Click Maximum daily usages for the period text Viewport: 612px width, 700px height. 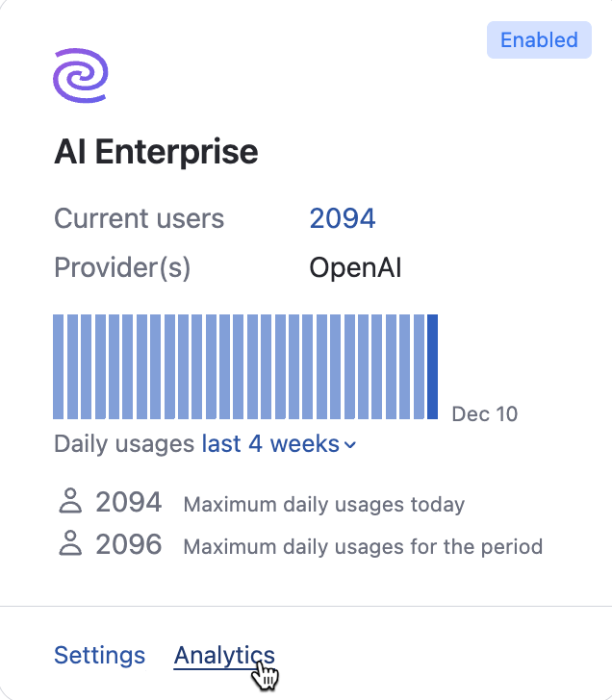click(363, 547)
